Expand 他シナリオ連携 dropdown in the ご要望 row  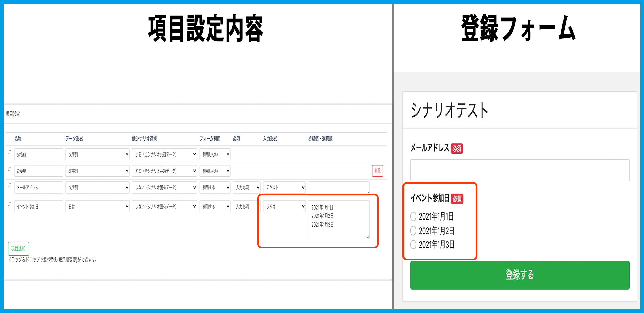(x=164, y=171)
